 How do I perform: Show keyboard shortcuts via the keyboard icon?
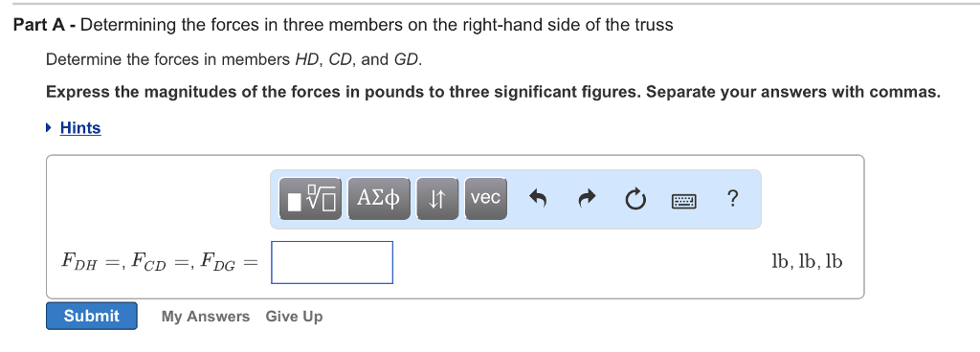[683, 201]
